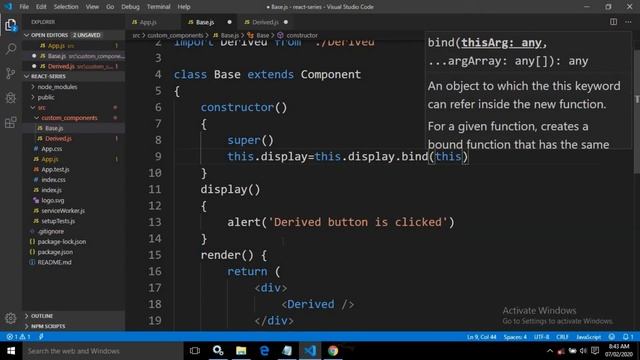This screenshot has width=640, height=360.
Task: Open the Help menu
Action: pos(184,7)
